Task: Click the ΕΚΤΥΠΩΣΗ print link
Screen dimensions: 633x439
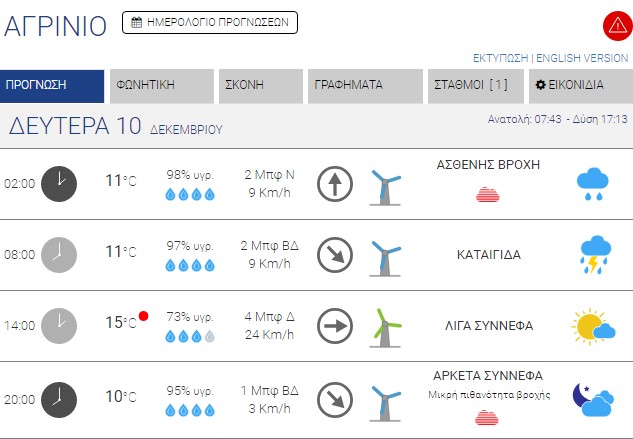Action: [x=500, y=58]
